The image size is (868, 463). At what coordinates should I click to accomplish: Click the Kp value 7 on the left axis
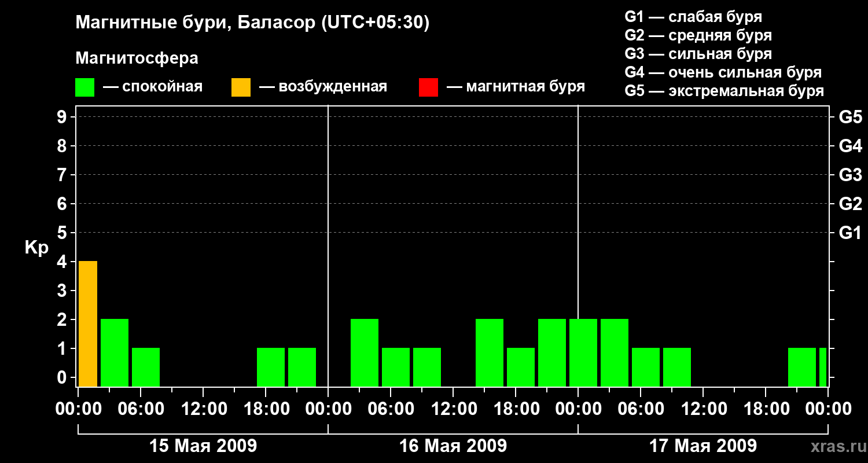pos(63,175)
